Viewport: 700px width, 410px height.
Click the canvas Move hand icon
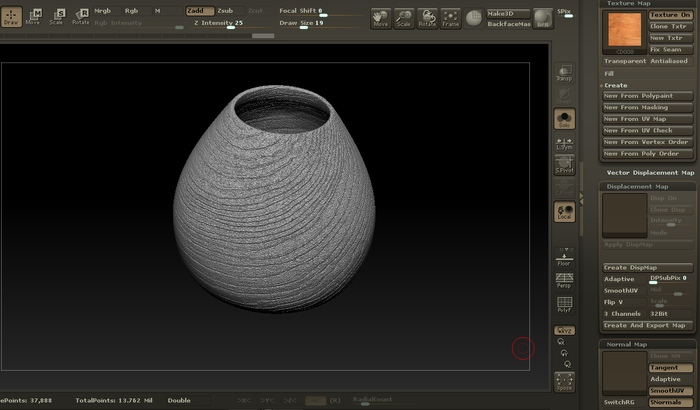[x=381, y=19]
